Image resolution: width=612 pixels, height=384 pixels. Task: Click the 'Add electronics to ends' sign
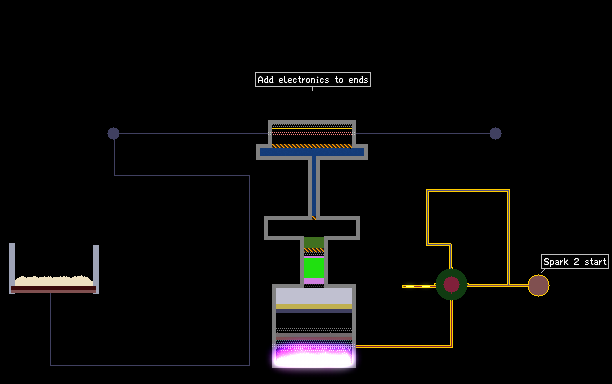(x=313, y=80)
